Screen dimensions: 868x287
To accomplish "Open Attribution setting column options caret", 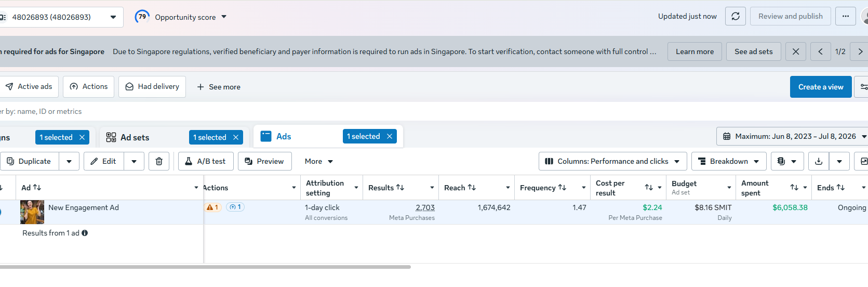I will click(356, 188).
